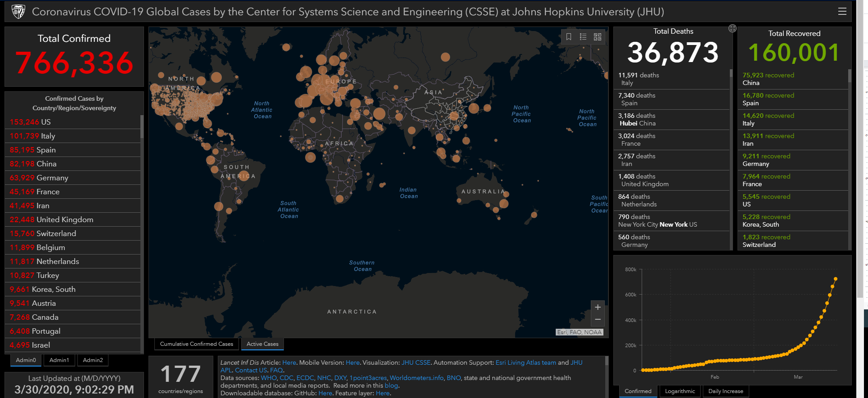Select the China confirmed cases row
The height and width of the screenshot is (398, 868).
72,164
